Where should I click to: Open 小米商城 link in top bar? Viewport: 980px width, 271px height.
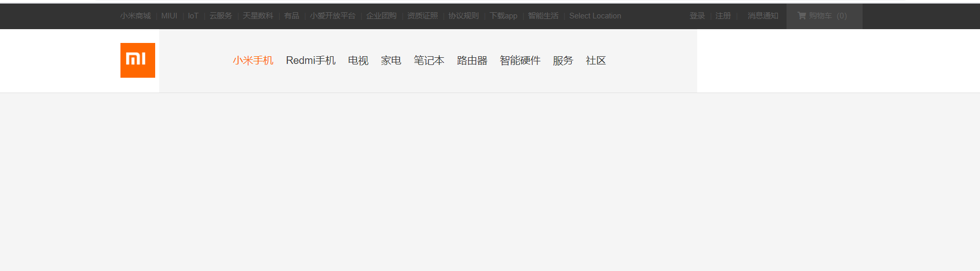[135, 16]
